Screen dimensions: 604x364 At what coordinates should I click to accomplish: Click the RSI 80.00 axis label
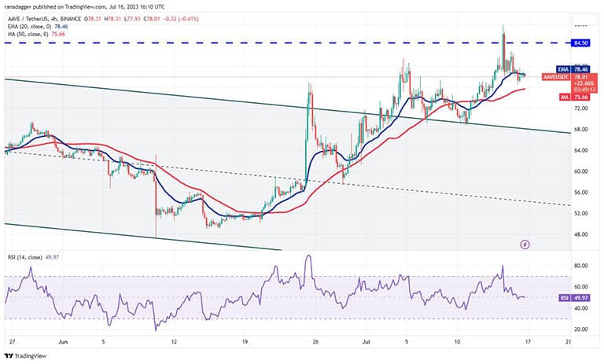click(x=580, y=266)
